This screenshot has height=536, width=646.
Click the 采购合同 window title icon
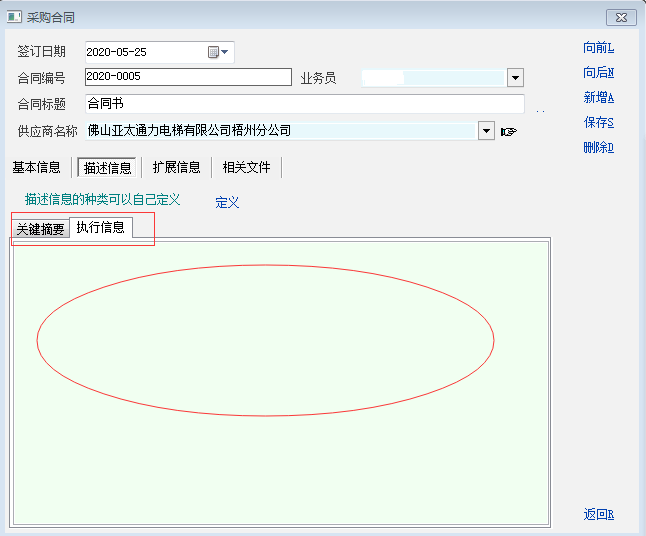tap(15, 17)
